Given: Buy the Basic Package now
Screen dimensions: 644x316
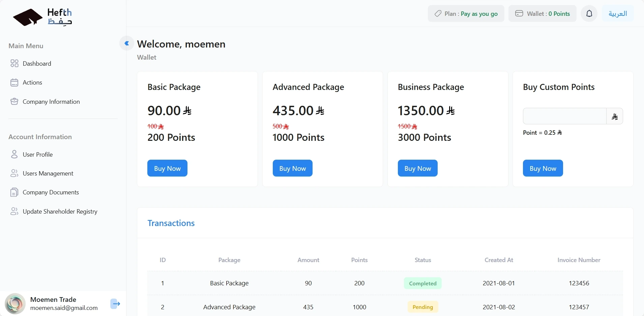Looking at the screenshot, I should click(167, 168).
